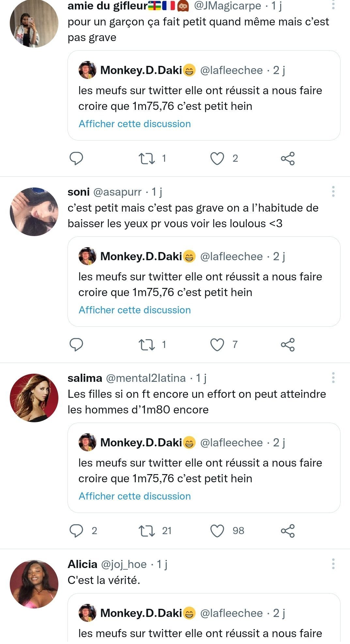Viewport: 350px width, 644px height.
Task: Retweet salima's tweet with 21 retweets
Action: 146,531
